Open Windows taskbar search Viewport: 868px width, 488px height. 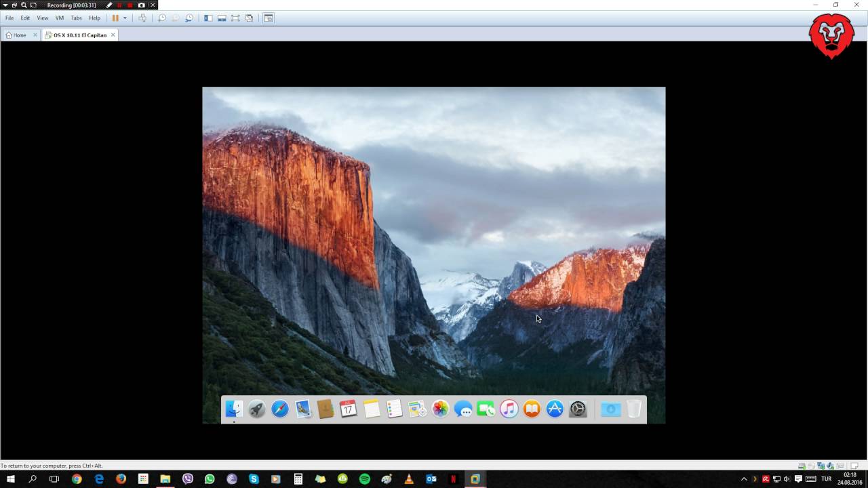[x=33, y=479]
